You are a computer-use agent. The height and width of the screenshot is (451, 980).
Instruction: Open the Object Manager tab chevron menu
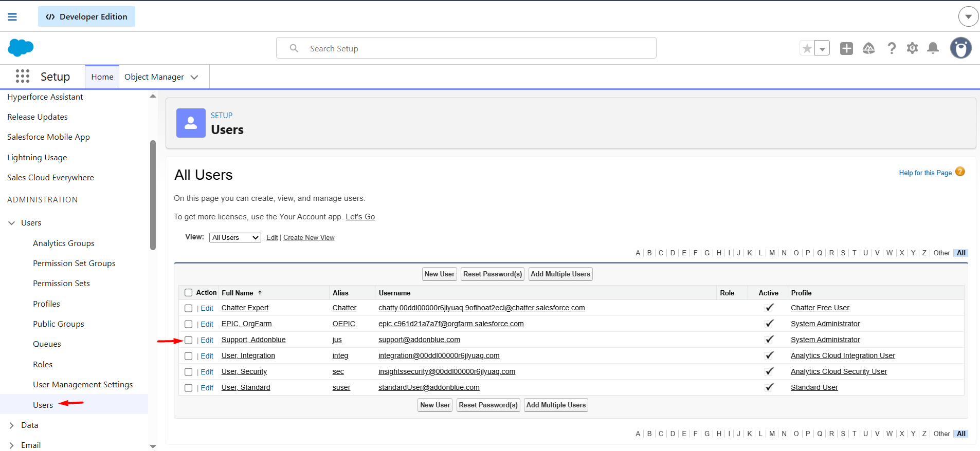point(194,77)
